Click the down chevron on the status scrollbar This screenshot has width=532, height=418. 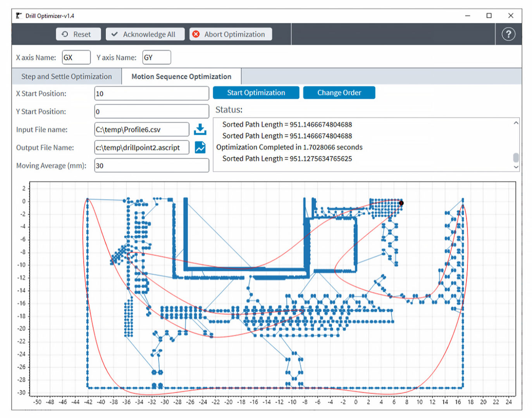click(516, 167)
